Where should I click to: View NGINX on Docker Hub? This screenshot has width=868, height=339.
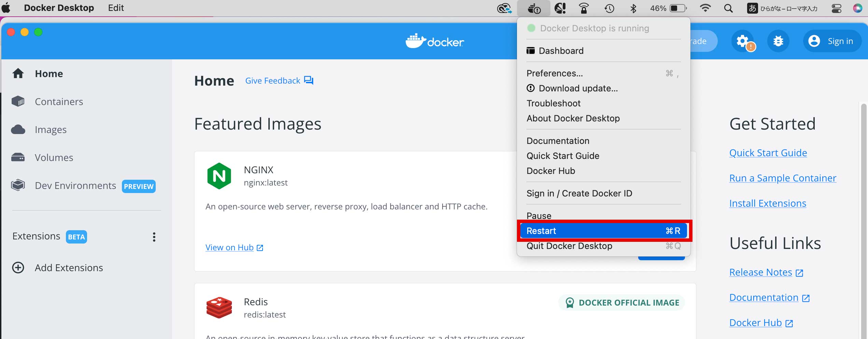pyautogui.click(x=229, y=247)
